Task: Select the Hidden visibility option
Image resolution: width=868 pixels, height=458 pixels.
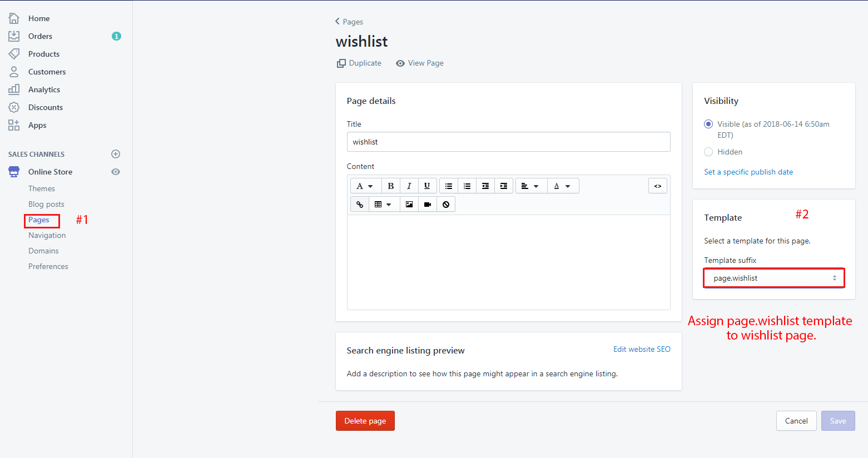Action: (x=708, y=152)
